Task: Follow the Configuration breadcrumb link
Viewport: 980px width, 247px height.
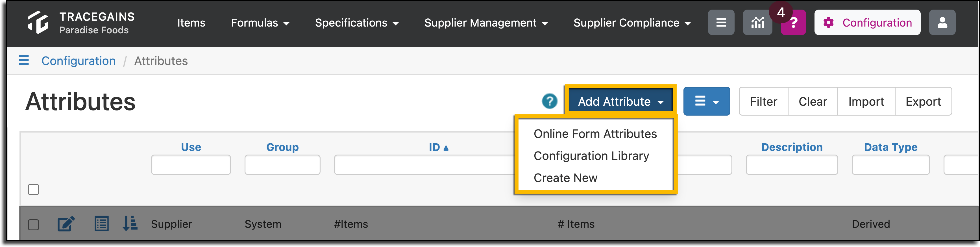Action: tap(78, 61)
